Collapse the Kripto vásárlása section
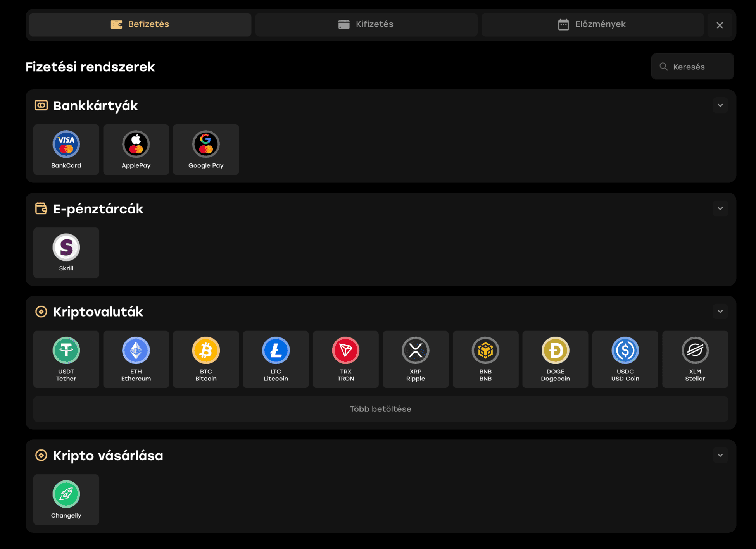This screenshot has width=756, height=549. tap(720, 455)
